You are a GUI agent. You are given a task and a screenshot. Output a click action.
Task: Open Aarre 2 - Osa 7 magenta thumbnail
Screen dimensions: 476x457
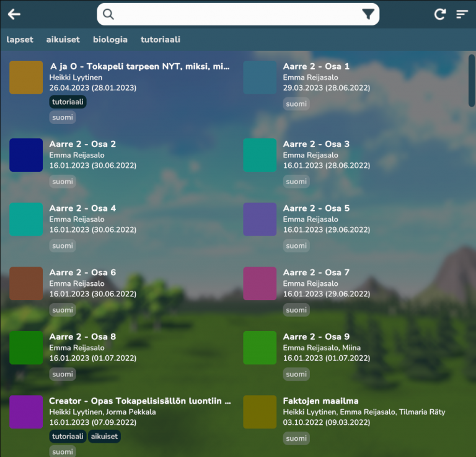[x=260, y=283]
